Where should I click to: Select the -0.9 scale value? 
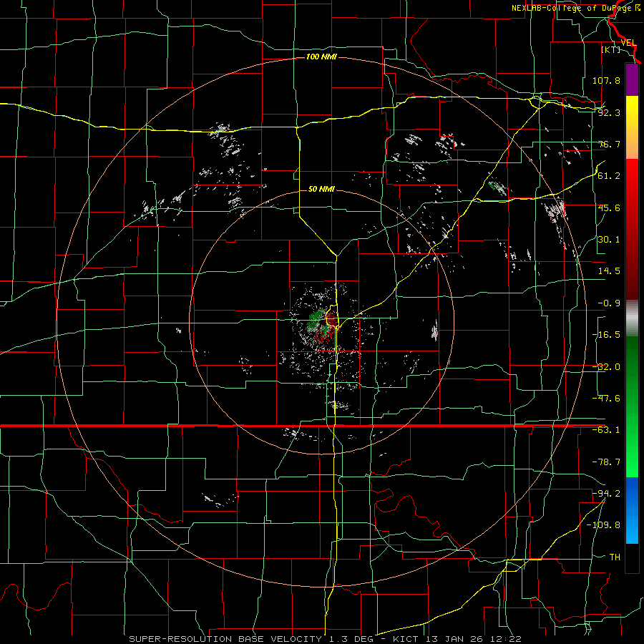click(x=609, y=303)
